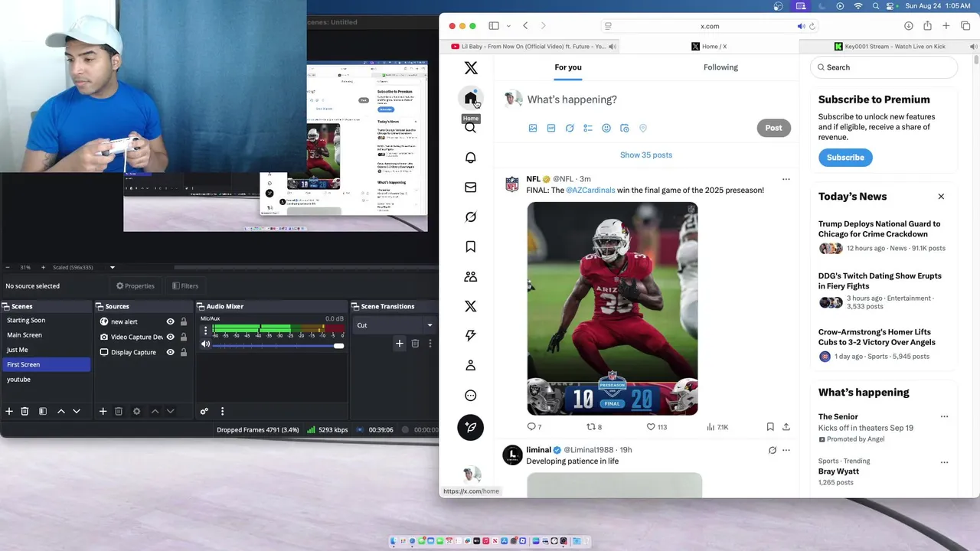
Task: Open Safari sidebar options chevron
Action: [x=508, y=26]
